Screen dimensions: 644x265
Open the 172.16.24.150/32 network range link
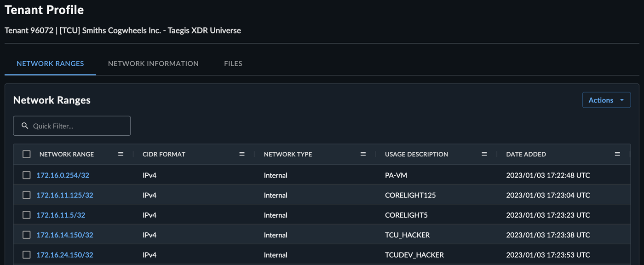65,254
